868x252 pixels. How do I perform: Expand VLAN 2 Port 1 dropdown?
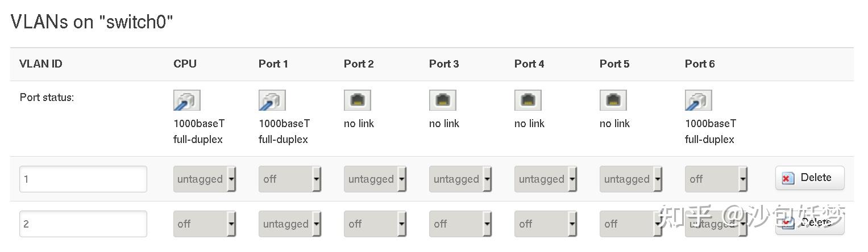click(290, 224)
